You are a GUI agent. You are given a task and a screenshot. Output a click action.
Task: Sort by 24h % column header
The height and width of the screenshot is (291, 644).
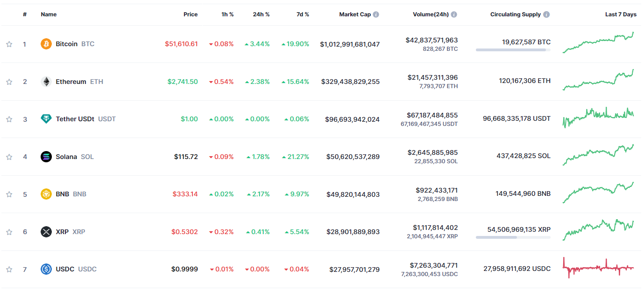coord(262,14)
